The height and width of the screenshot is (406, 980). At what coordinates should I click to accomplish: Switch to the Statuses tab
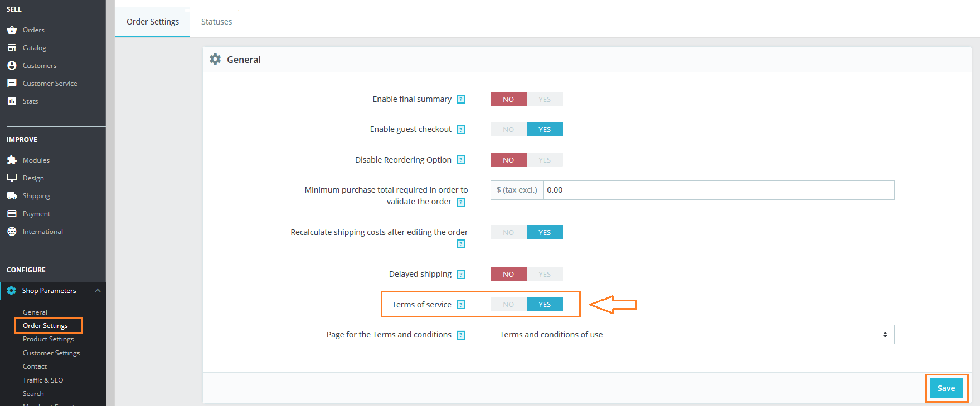[x=216, y=22]
